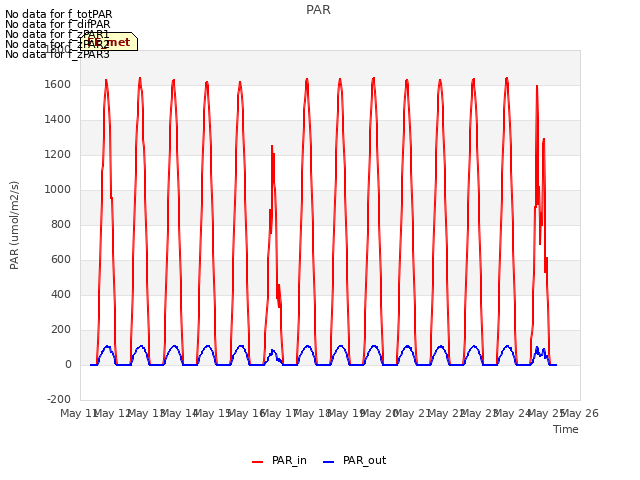Viewport: 640px width, 480px height.
Task: Click the May 26 x-axis tick label
Action: 579,414
